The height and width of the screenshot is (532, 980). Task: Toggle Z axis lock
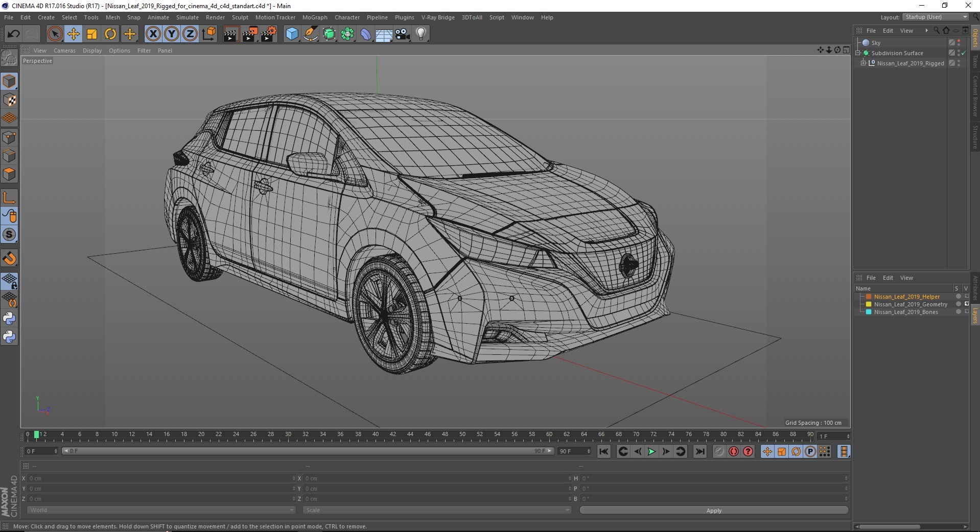coord(190,34)
